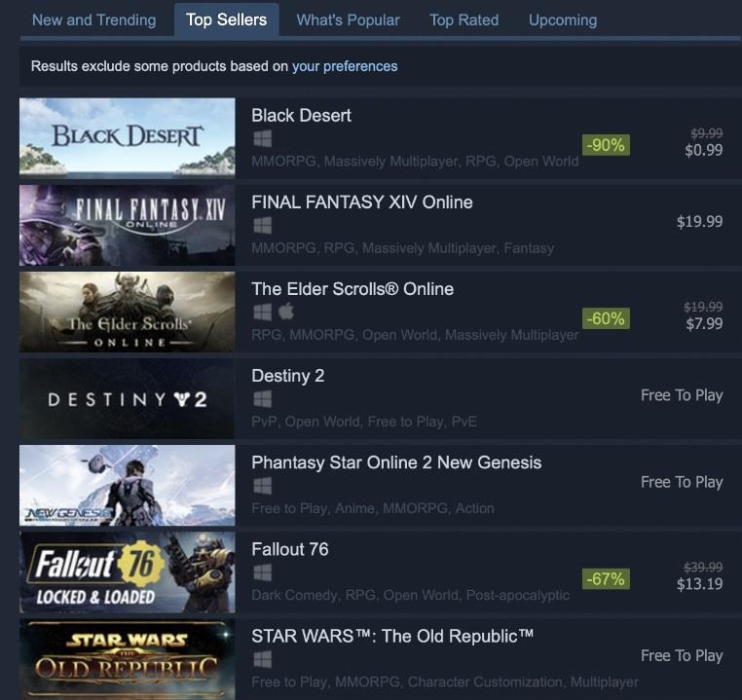742x700 pixels.
Task: Click the -90% discount badge on Black Desert
Action: (605, 145)
